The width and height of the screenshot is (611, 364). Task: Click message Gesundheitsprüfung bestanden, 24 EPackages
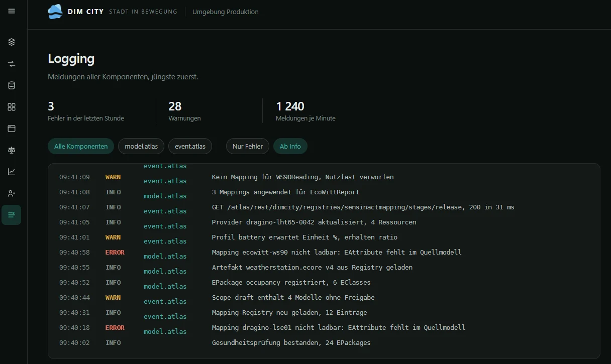coord(291,342)
